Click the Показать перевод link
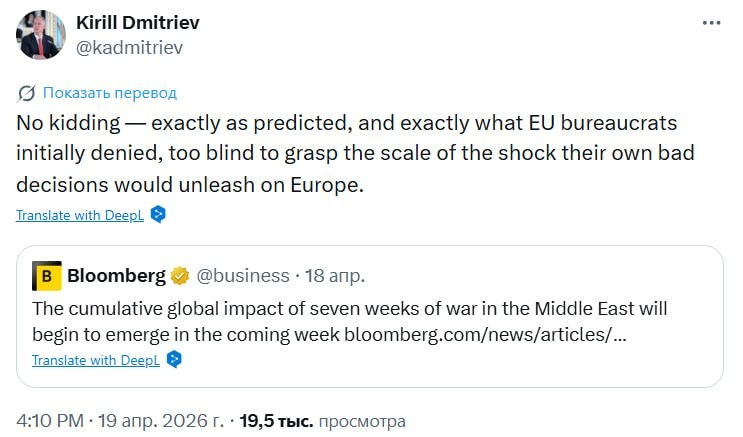The width and height of the screenshot is (743, 437). point(110,93)
